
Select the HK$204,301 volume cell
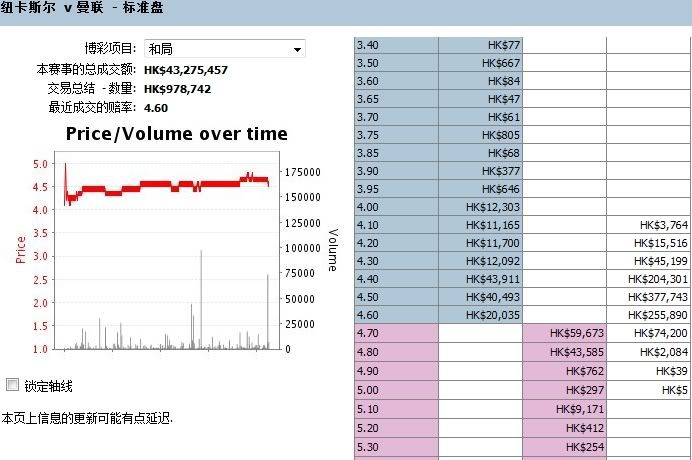tap(648, 279)
